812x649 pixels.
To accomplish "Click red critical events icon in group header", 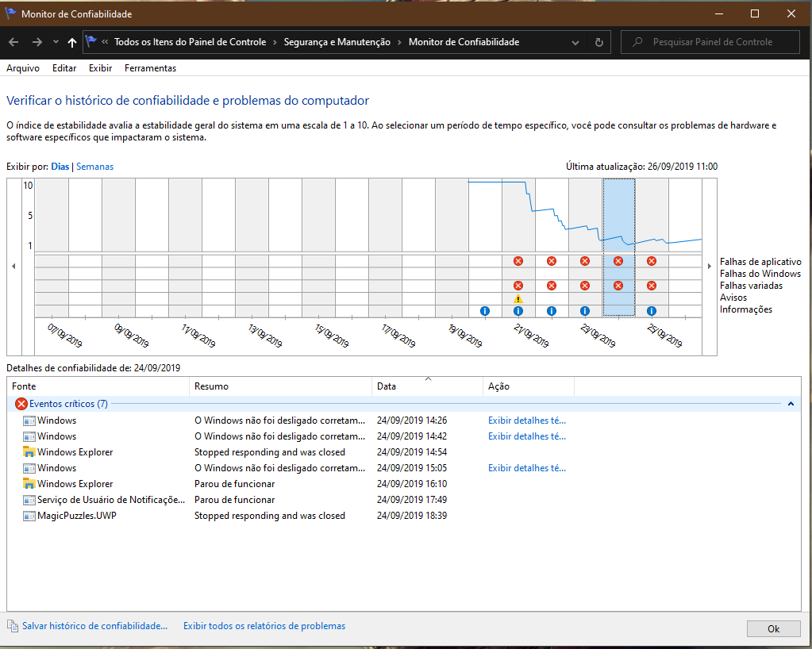I will (x=21, y=404).
